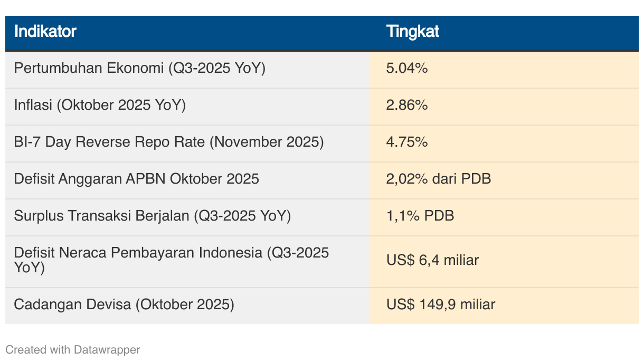
Task: Click the 2.86% inflation value
Action: point(407,106)
